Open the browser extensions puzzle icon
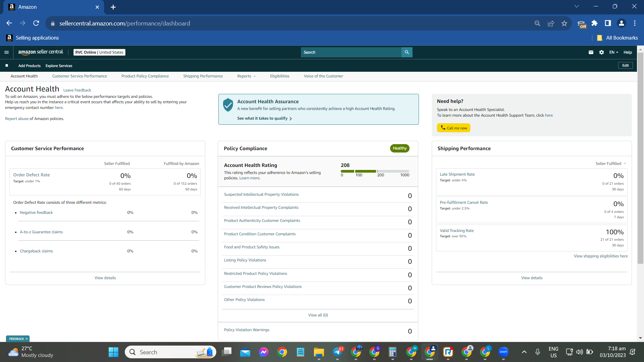 [594, 23]
